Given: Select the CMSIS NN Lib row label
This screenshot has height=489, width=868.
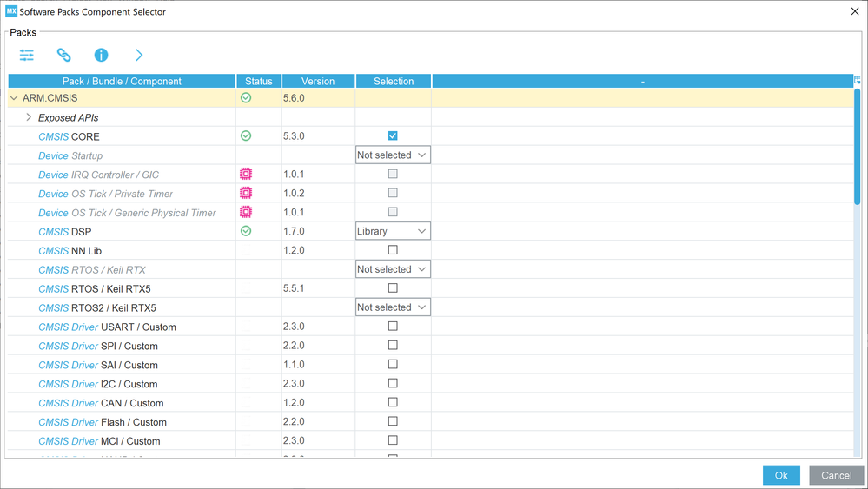Looking at the screenshot, I should click(x=70, y=251).
